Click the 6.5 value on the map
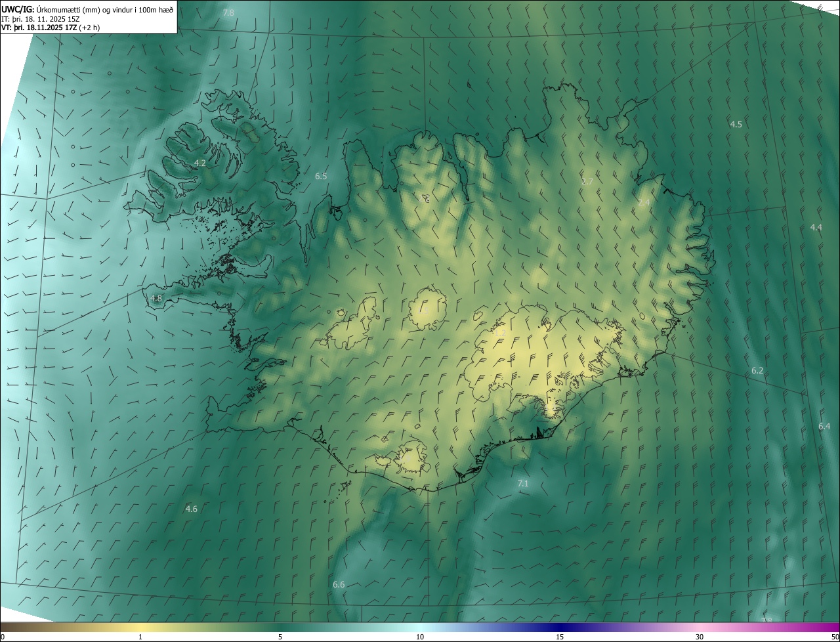This screenshot has width=840, height=642. pos(321,176)
